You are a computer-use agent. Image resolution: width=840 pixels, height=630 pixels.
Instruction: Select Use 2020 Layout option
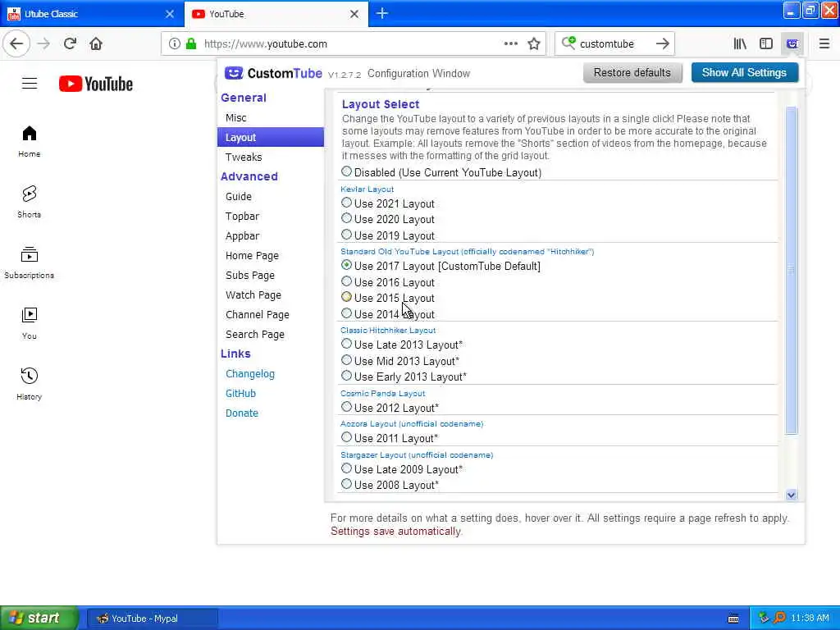[347, 218]
